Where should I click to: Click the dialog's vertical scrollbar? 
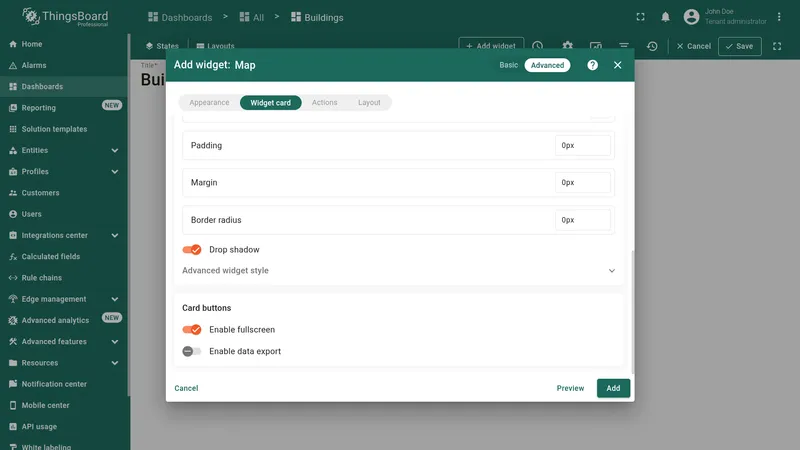pyautogui.click(x=633, y=311)
